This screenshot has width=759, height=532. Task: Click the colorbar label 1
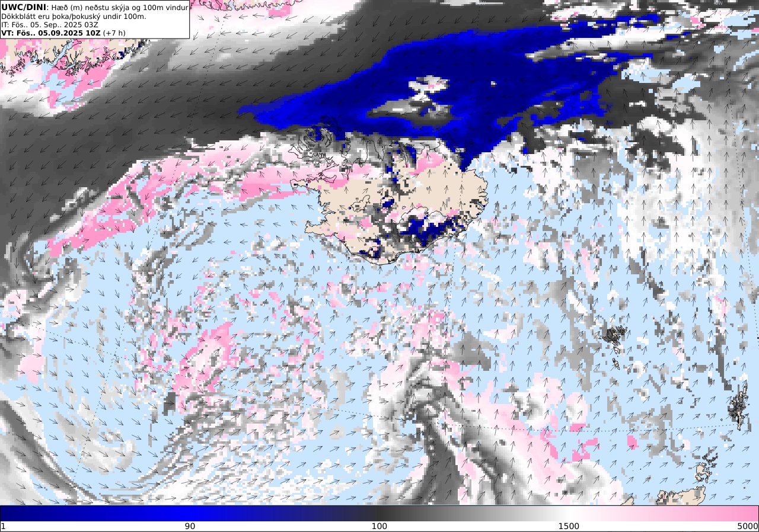pos(3,526)
